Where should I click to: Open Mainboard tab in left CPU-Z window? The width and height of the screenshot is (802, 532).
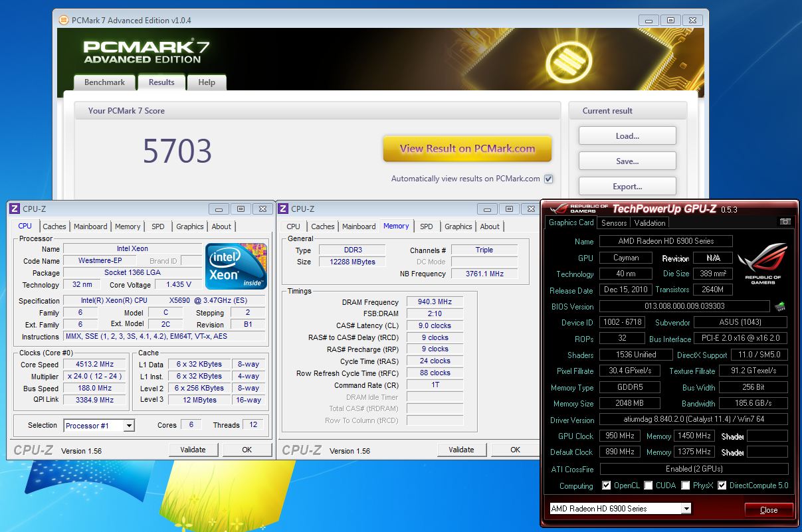[90, 226]
